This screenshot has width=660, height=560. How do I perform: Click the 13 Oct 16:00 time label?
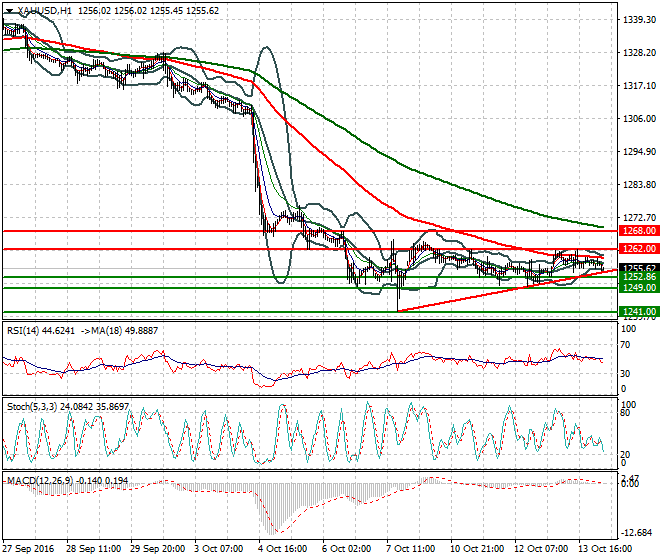click(605, 549)
